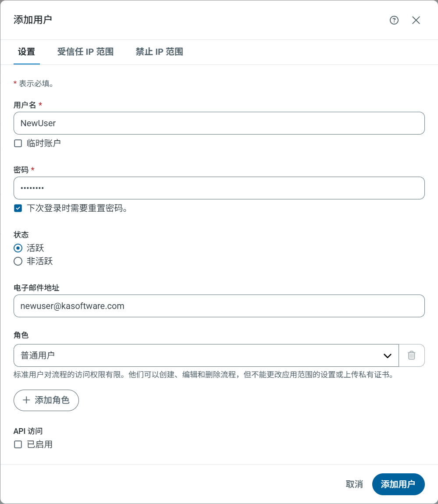This screenshot has height=504, width=438.
Task: Confirm with the blue 添加用户 button
Action: [x=398, y=484]
